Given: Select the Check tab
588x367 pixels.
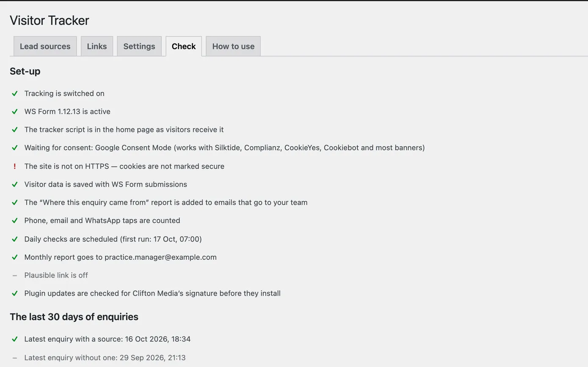Looking at the screenshot, I should click(184, 46).
